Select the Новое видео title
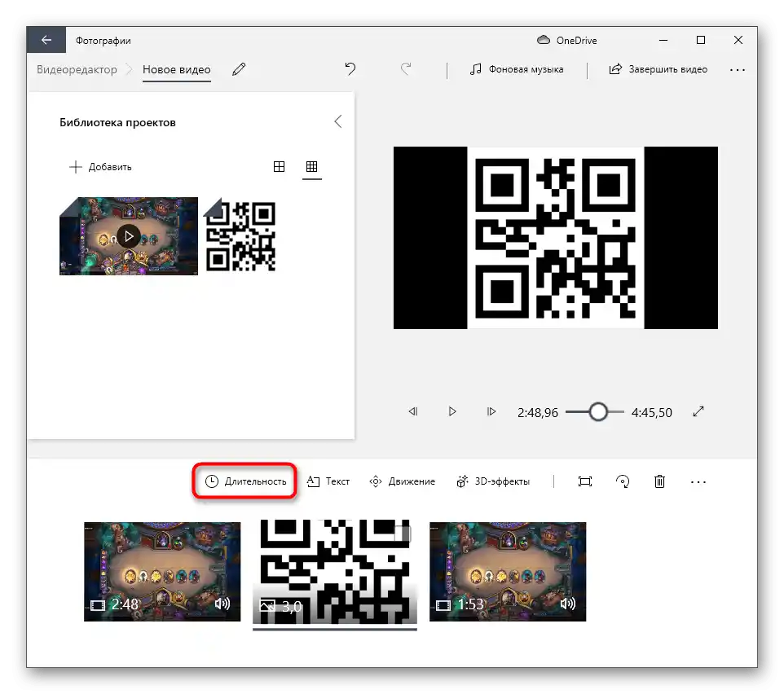The height and width of the screenshot is (694, 784). coord(177,69)
